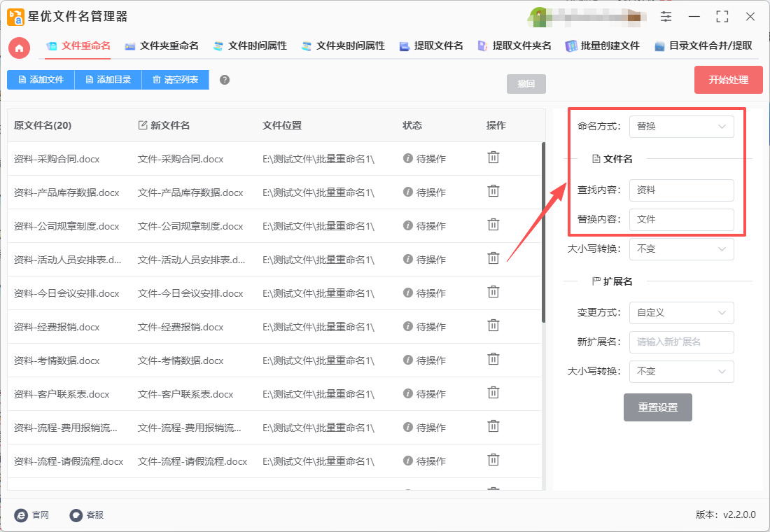Delete the 资料-采购合同.docx row
770x532 pixels.
[493, 157]
